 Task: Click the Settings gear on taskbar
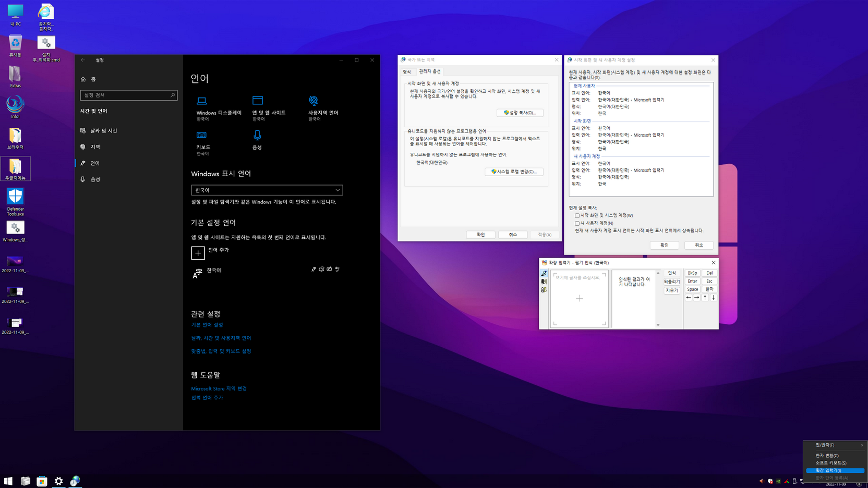click(58, 481)
